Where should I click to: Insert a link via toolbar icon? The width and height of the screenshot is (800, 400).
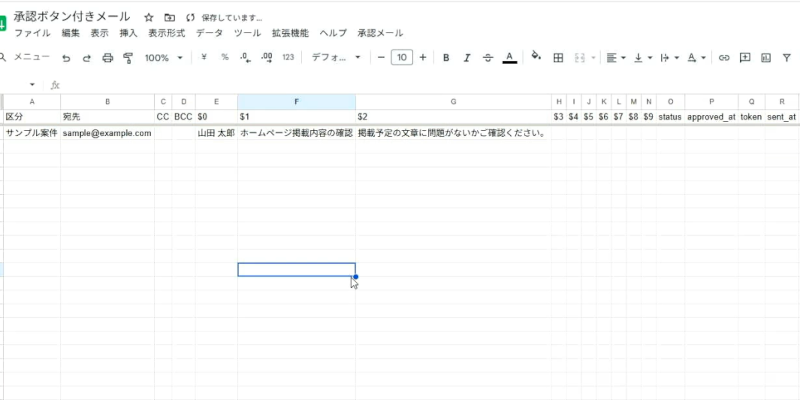click(723, 58)
